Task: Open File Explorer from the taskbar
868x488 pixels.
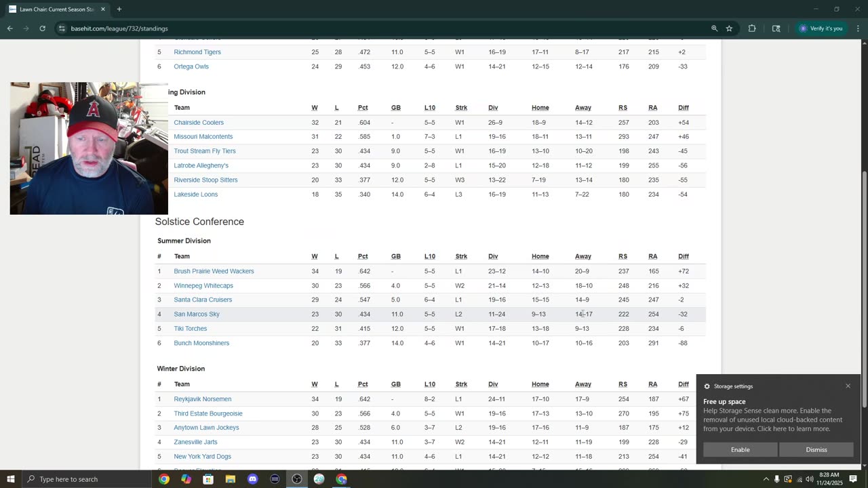Action: coord(231,479)
